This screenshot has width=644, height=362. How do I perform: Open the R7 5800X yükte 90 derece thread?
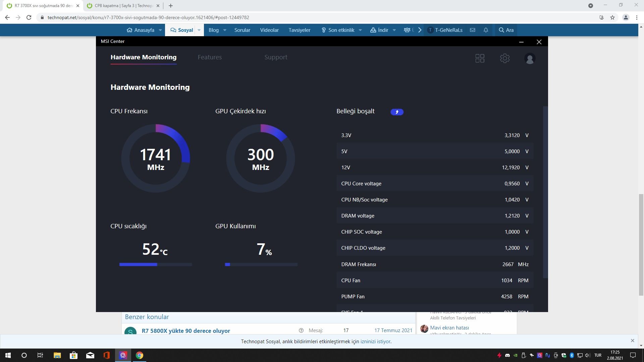click(186, 331)
